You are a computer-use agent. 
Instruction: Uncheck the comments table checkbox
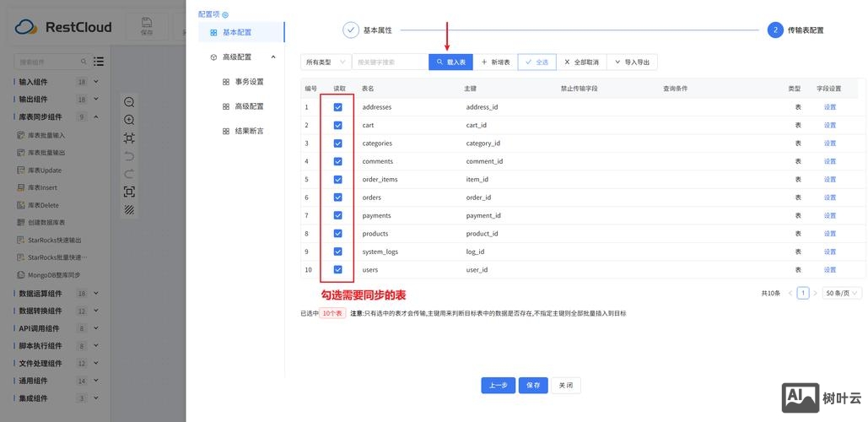pyautogui.click(x=337, y=161)
